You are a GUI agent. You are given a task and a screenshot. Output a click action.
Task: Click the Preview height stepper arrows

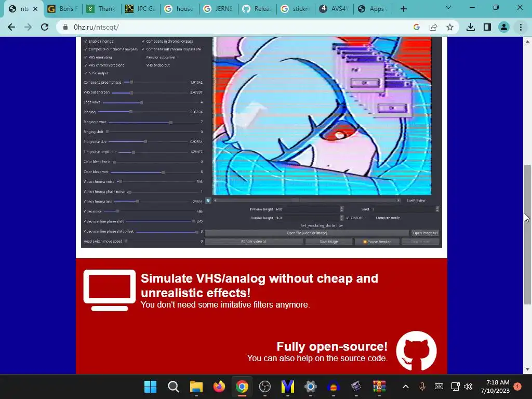(x=342, y=209)
